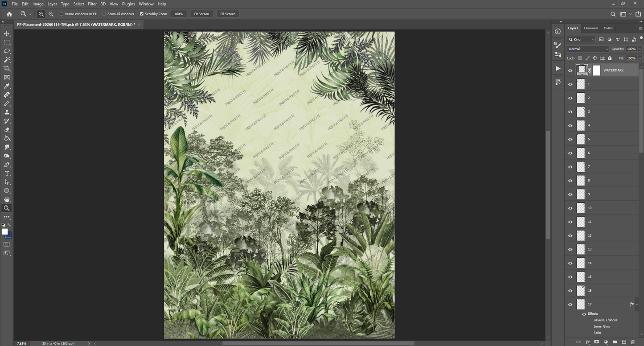
Task: Click the Fill Screen button
Action: point(228,14)
